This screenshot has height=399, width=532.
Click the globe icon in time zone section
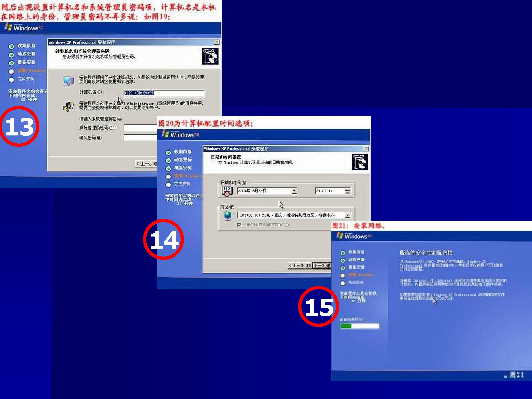227,216
